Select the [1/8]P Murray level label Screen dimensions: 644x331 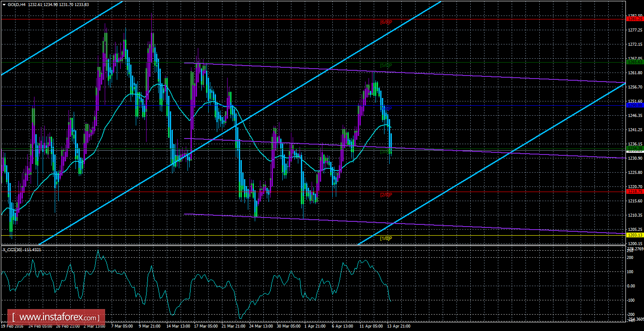point(386,238)
